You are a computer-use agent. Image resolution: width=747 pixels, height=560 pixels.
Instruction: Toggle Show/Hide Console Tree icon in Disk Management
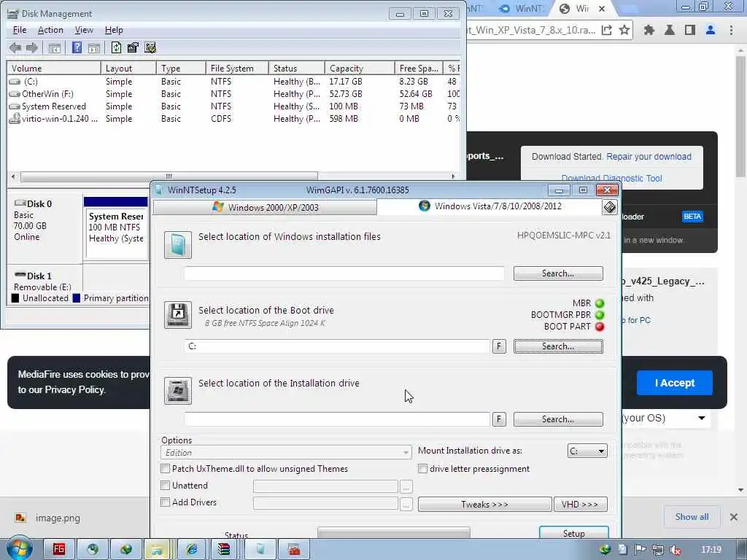pos(54,48)
